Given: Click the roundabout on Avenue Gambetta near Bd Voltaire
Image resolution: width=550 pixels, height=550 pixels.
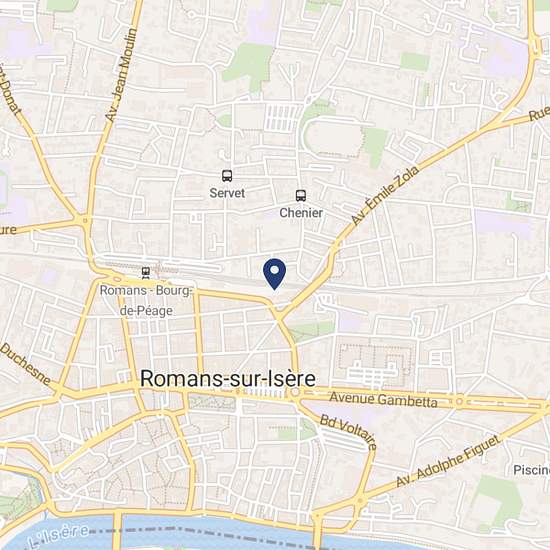Looking at the screenshot, I should click(295, 392).
